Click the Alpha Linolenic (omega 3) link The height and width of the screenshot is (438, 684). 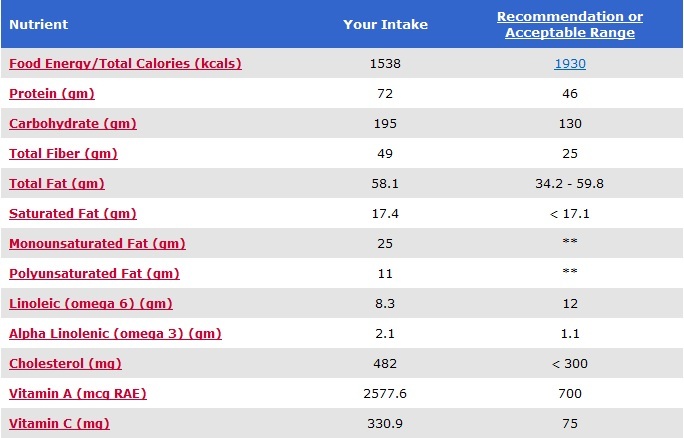pyautogui.click(x=115, y=334)
